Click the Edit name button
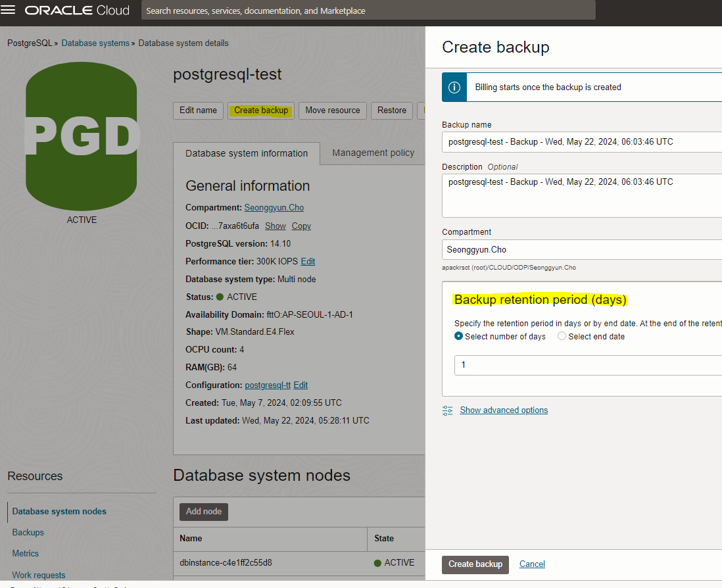722x588 pixels. [x=198, y=110]
